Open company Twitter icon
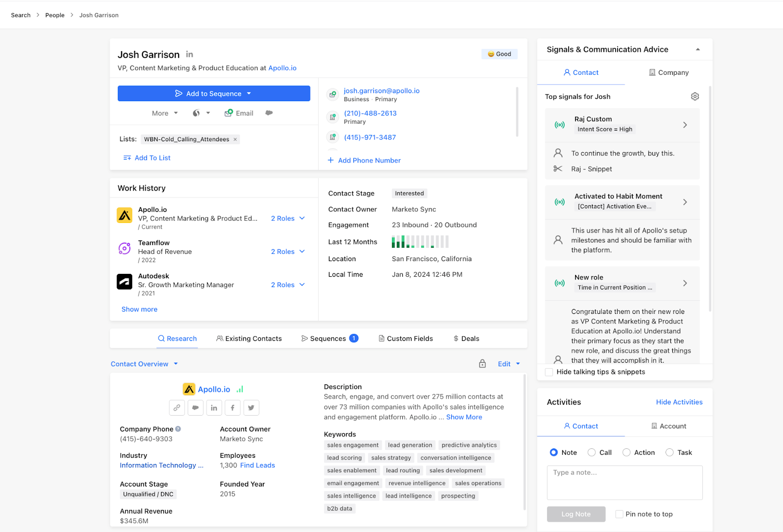Viewport: 783px width, 532px height. click(x=251, y=408)
